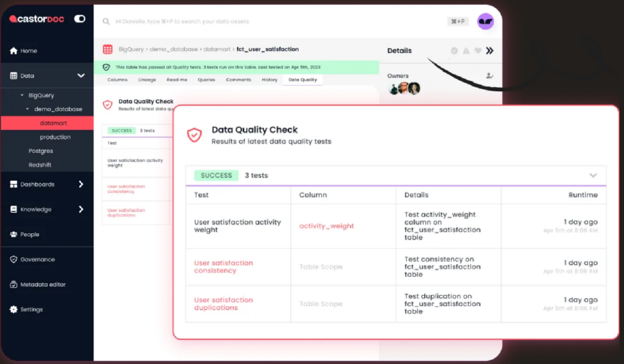Click the edit owners person icon

pos(489,75)
